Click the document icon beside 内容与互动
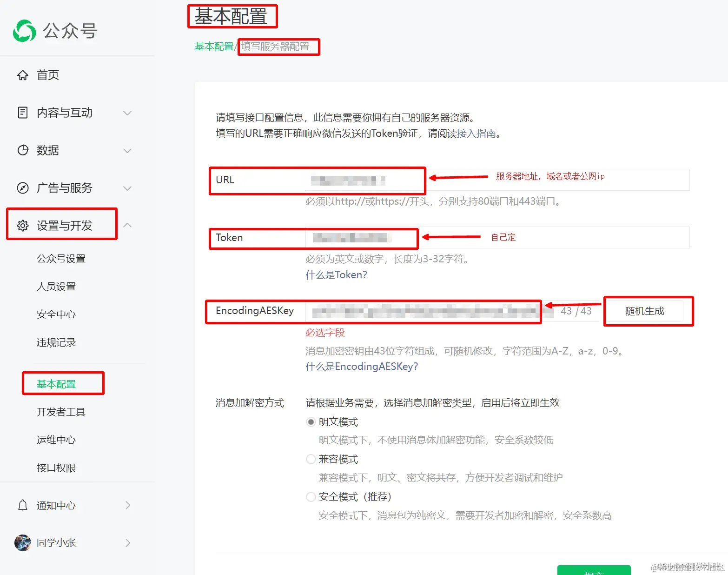 click(x=23, y=113)
